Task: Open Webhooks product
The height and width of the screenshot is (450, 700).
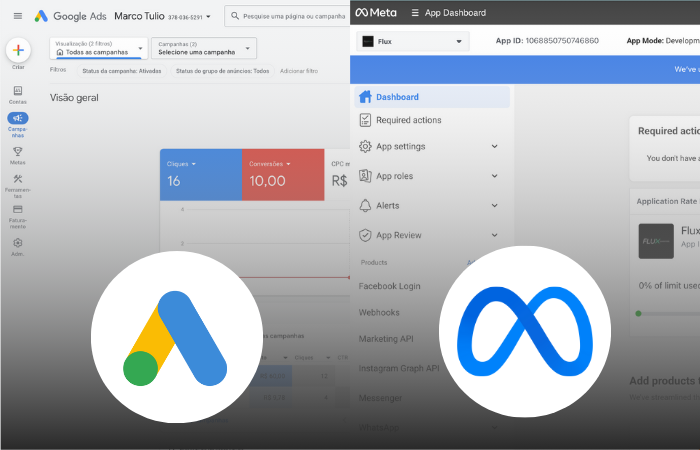Action: [x=379, y=312]
